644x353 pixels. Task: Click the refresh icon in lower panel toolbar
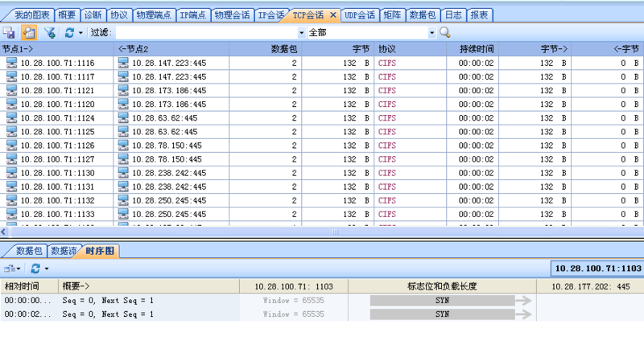(x=35, y=268)
